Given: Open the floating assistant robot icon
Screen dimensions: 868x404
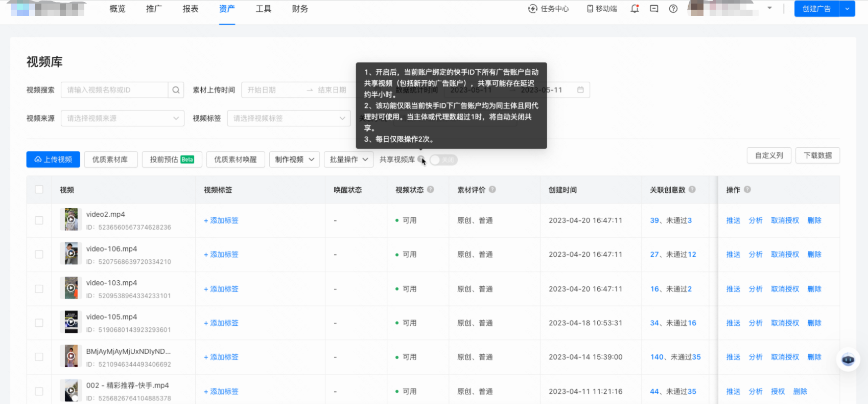Looking at the screenshot, I should click(x=848, y=360).
